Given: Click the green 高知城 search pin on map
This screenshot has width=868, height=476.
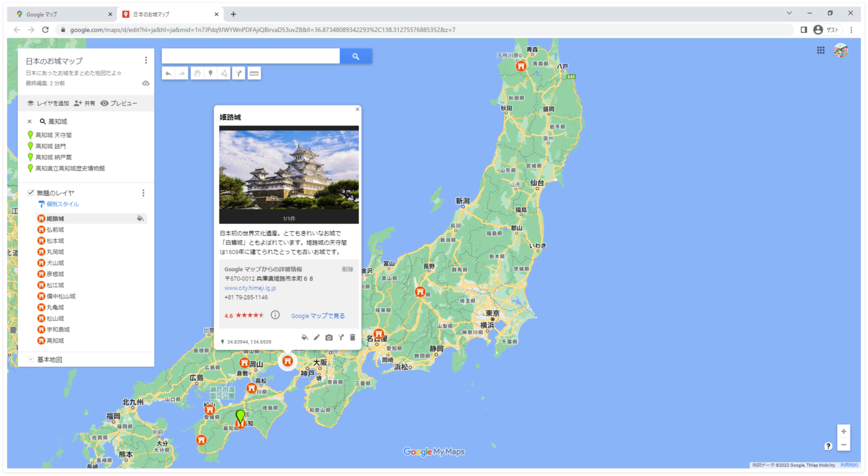Looking at the screenshot, I should coord(241,415).
